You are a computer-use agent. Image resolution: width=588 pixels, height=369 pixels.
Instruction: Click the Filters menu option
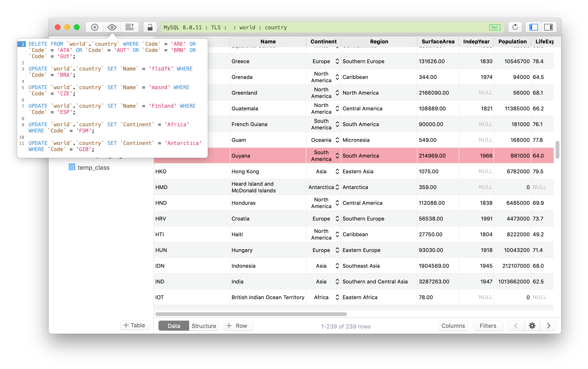[x=488, y=326]
